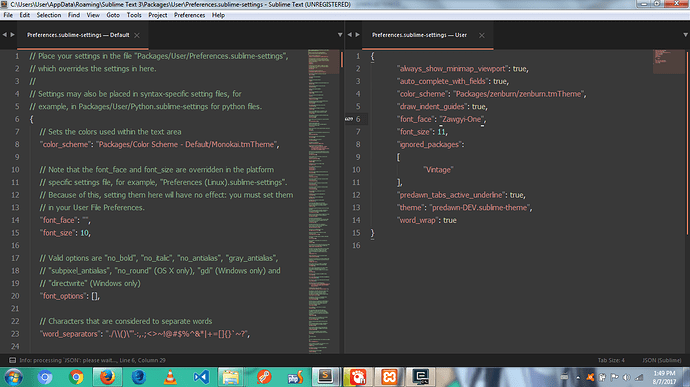Viewport: 690px width, 387px height.
Task: Open the Selection menu
Action: pos(49,15)
